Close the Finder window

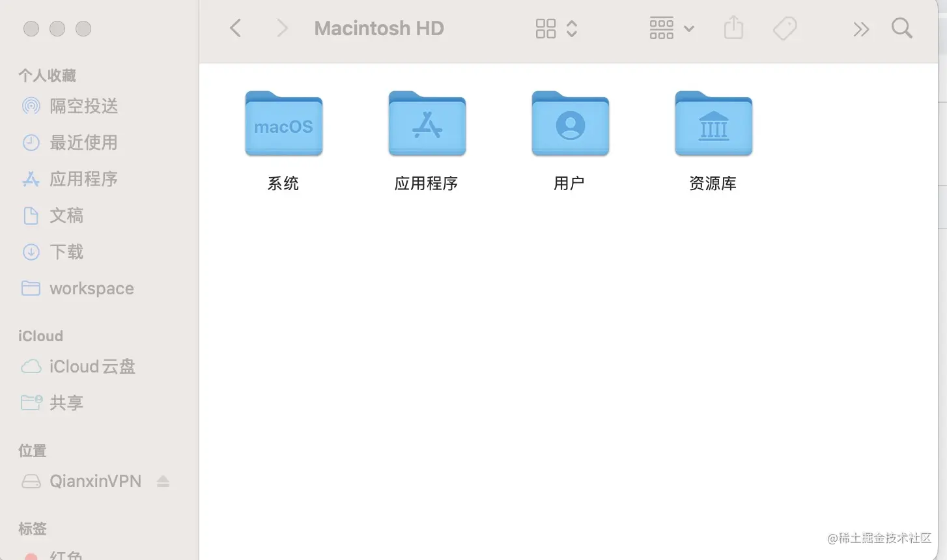pos(31,29)
